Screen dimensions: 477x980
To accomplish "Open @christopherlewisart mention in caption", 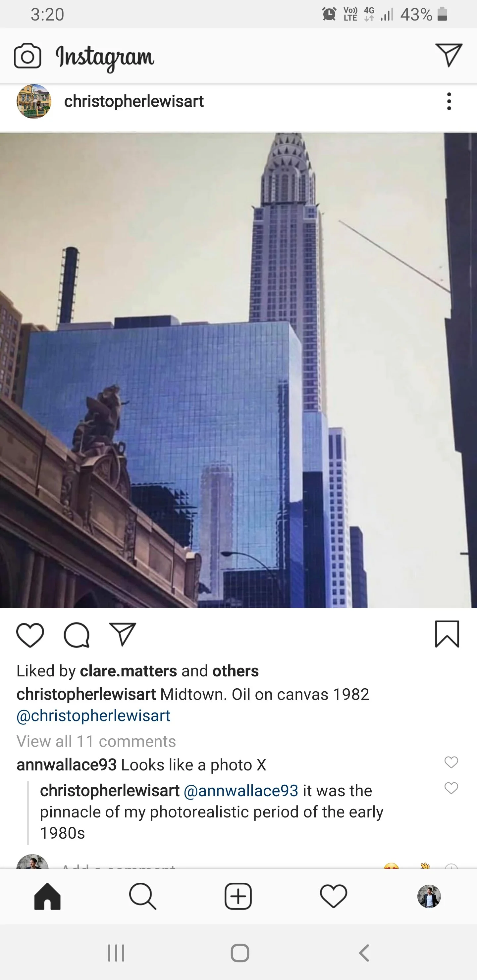I will point(93,715).
